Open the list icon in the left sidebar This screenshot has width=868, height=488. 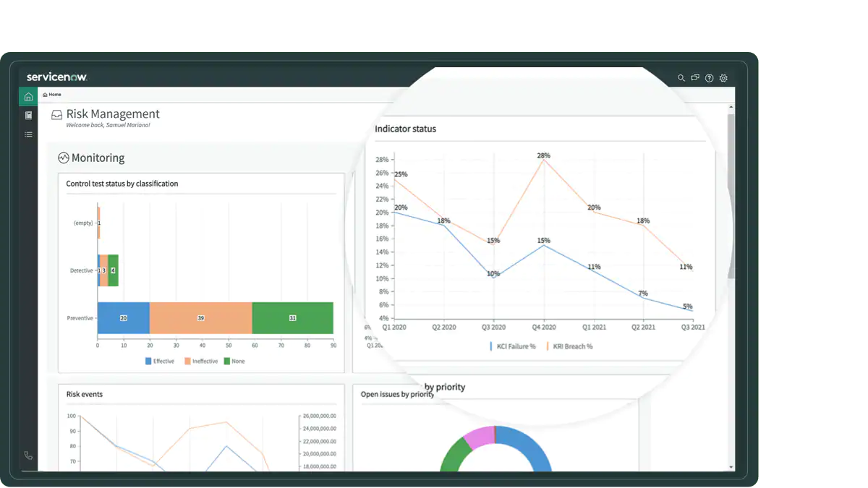(x=28, y=134)
